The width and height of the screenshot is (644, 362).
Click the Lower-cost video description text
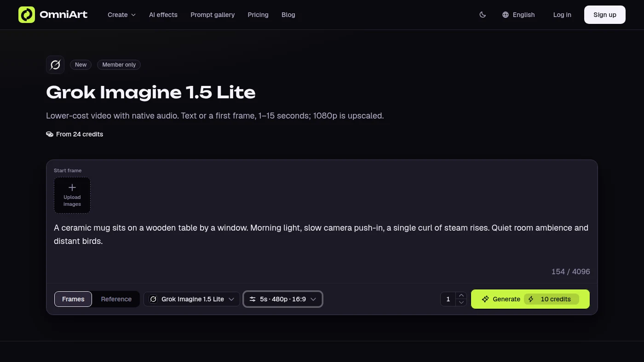click(215, 116)
